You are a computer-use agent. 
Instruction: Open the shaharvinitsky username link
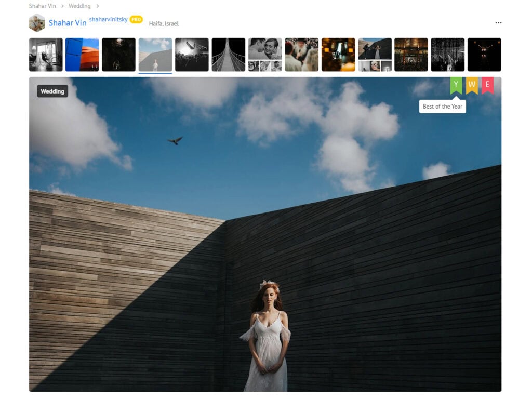pos(108,20)
